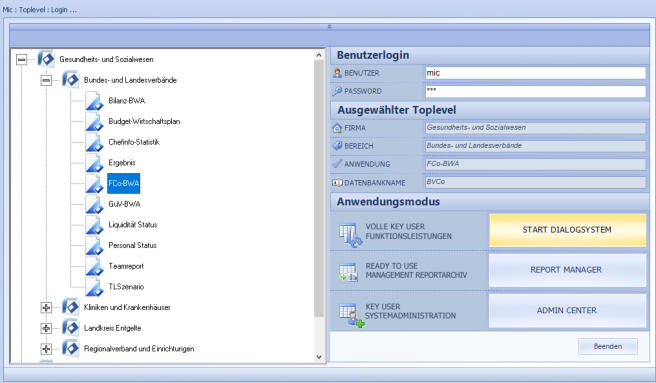Select Budget-Wirtschaftsplan in the tree
The image size is (656, 383).
(144, 121)
